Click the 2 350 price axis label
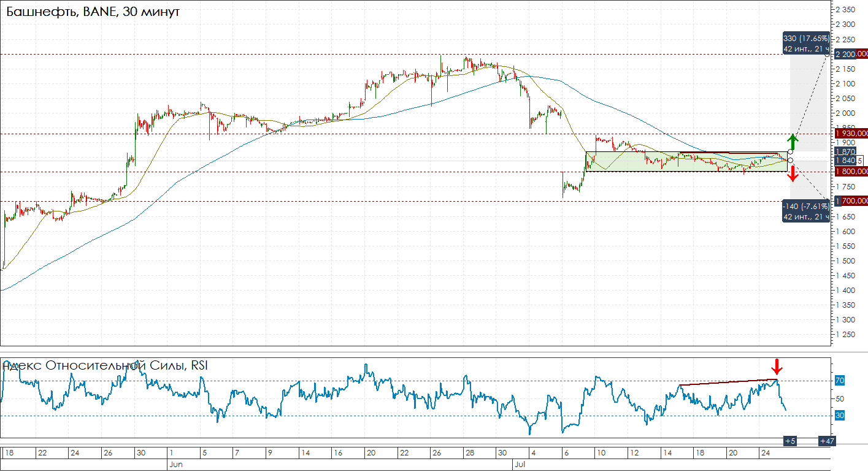The width and height of the screenshot is (868, 472). (845, 10)
